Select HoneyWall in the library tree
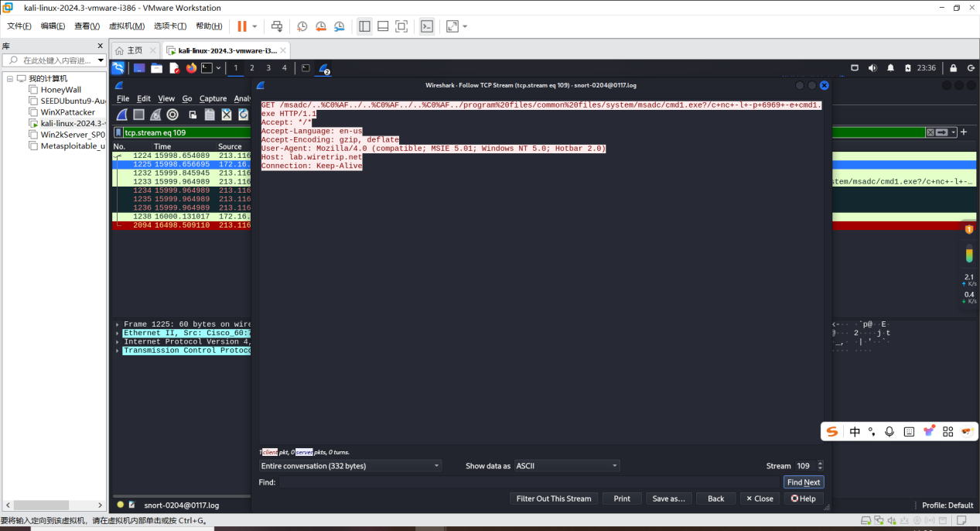 [60, 90]
